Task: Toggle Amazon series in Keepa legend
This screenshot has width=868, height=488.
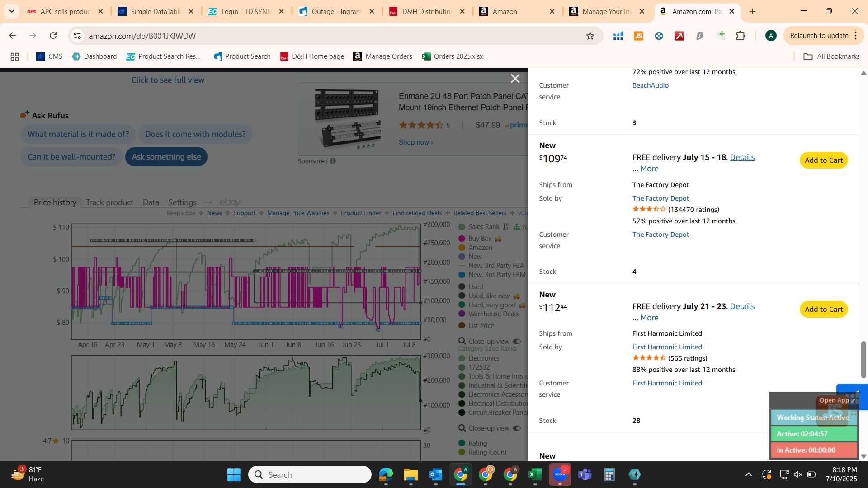Action: pyautogui.click(x=476, y=248)
